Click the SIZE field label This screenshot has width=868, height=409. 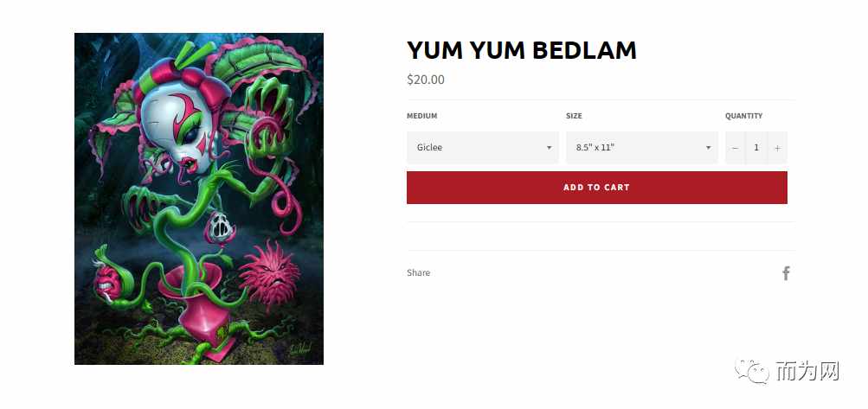(x=574, y=116)
